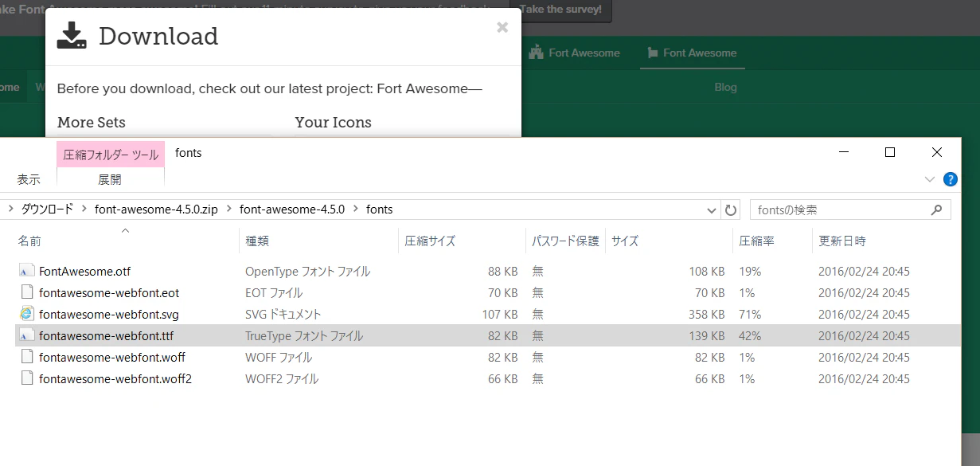The image size is (980, 466).
Task: Expand the chevron after font-awesome-4.5.0.zip in path
Action: 229,210
